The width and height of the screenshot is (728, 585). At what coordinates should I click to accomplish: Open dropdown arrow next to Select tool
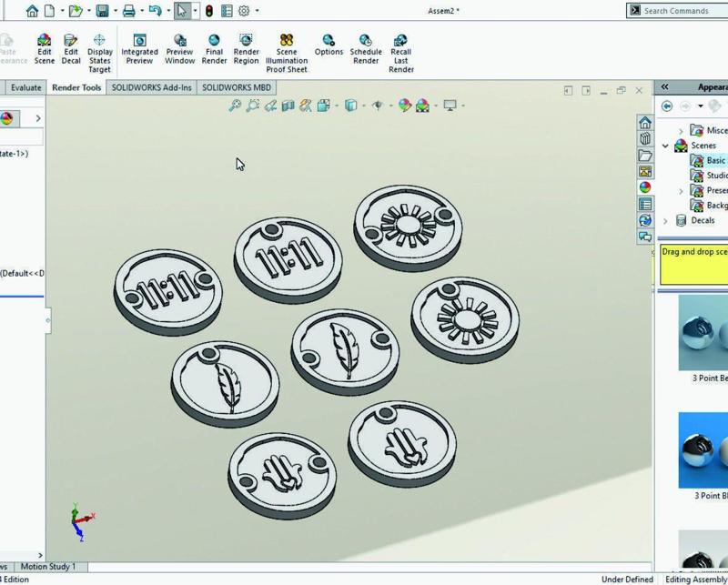pyautogui.click(x=195, y=11)
